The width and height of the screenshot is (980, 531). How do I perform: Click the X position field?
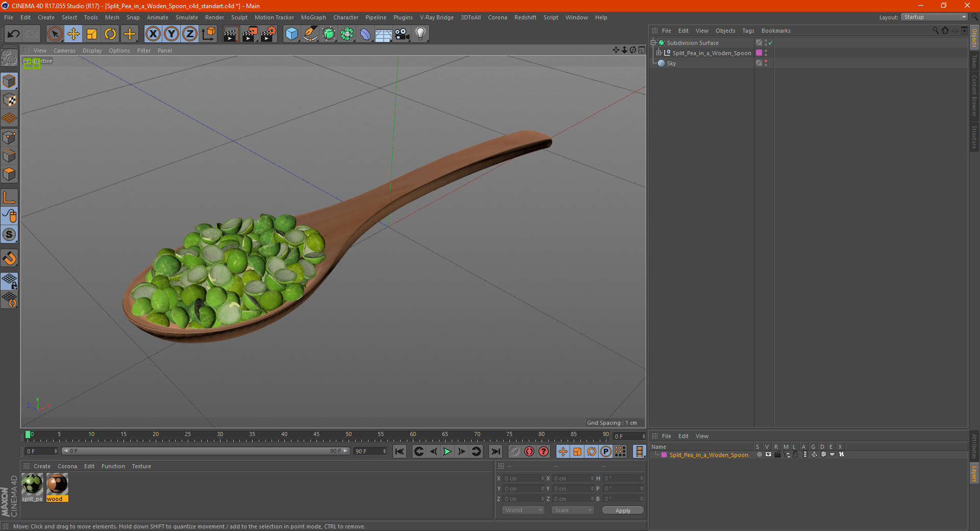coord(523,478)
